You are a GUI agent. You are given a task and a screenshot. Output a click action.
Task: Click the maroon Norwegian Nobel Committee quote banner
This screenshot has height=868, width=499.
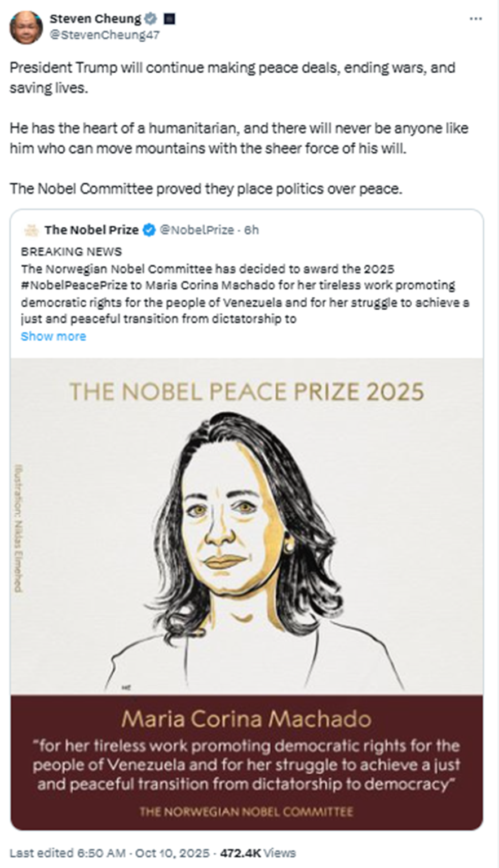click(246, 761)
